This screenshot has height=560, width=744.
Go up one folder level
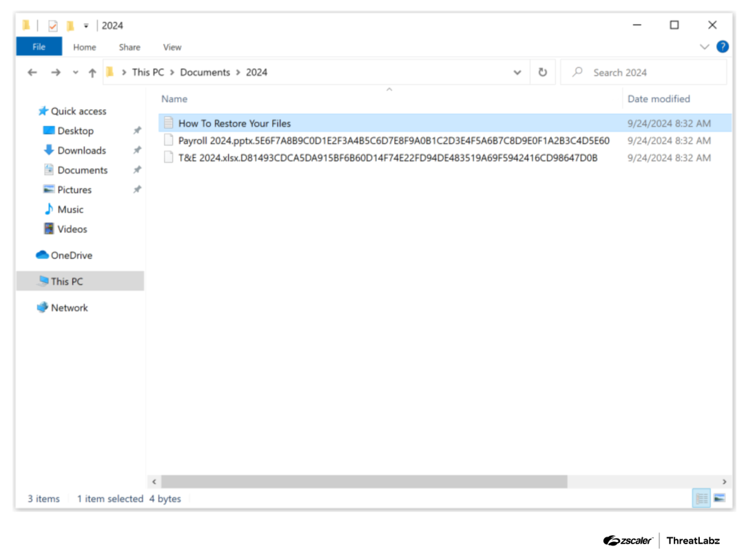[92, 72]
